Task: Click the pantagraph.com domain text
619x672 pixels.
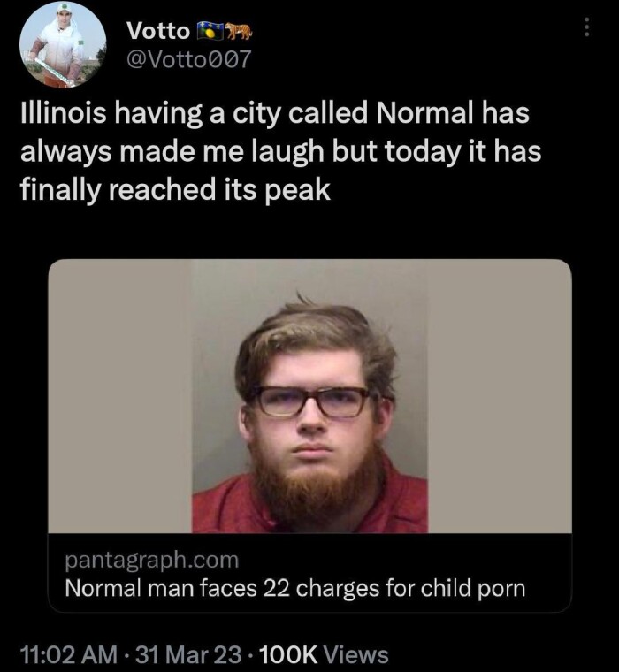Action: [x=151, y=560]
